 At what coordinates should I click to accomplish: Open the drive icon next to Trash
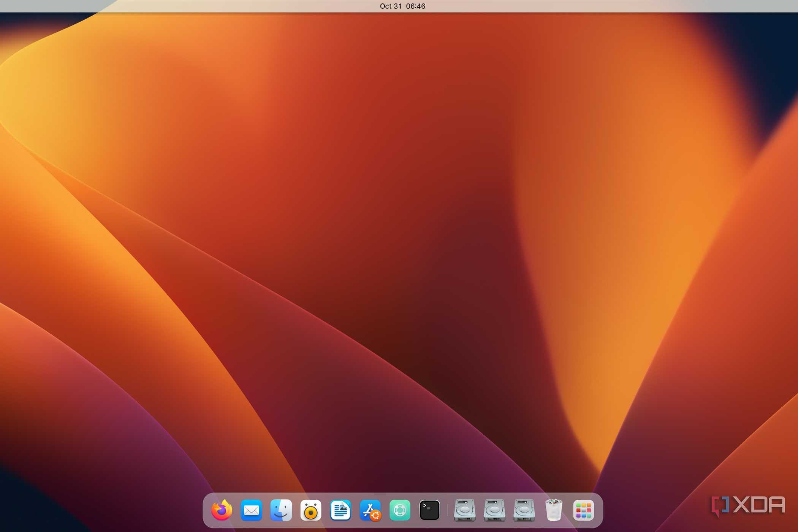click(524, 510)
